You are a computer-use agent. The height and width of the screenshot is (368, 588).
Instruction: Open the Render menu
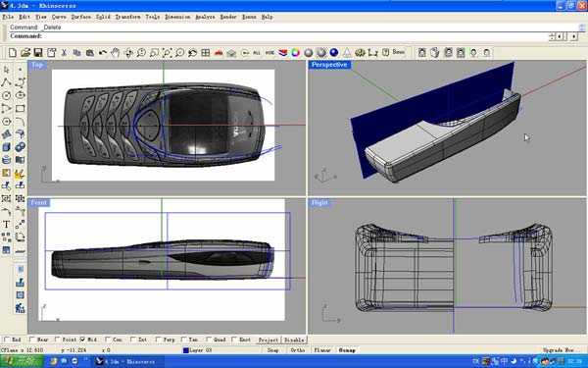coord(228,17)
